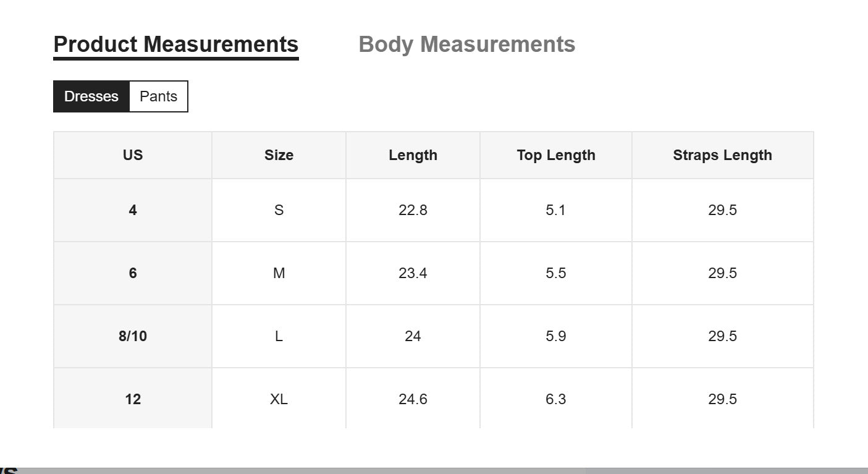Click the US size 4 row header
The height and width of the screenshot is (474, 868).
pyautogui.click(x=133, y=210)
